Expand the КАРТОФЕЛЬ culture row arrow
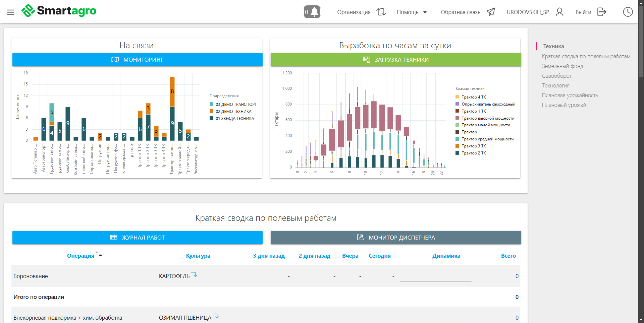The width and height of the screenshot is (644, 323). coord(195,275)
